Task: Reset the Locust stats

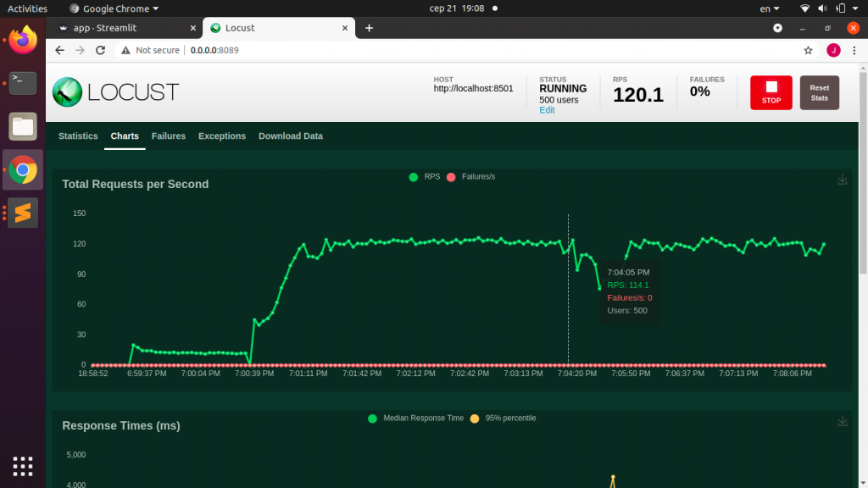Action: (820, 92)
